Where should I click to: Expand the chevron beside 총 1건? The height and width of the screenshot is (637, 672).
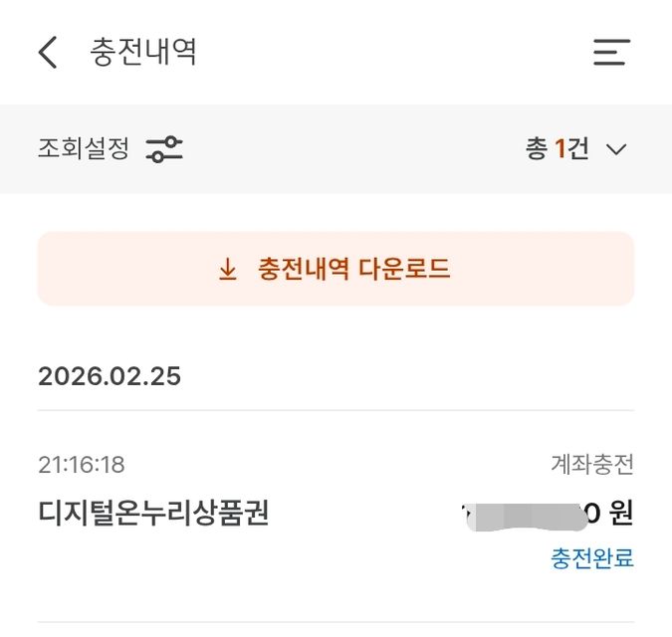coord(616,149)
